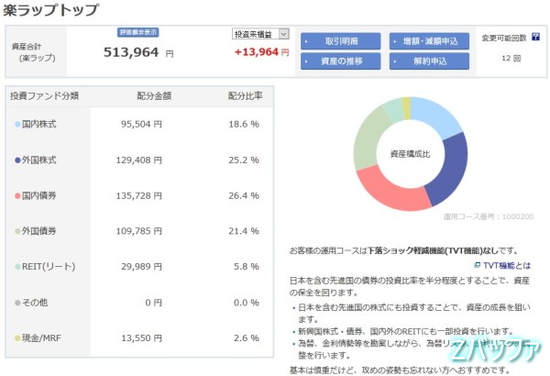Click the その他 row label
Image resolution: width=550 pixels, height=376 pixels.
pyautogui.click(x=35, y=303)
